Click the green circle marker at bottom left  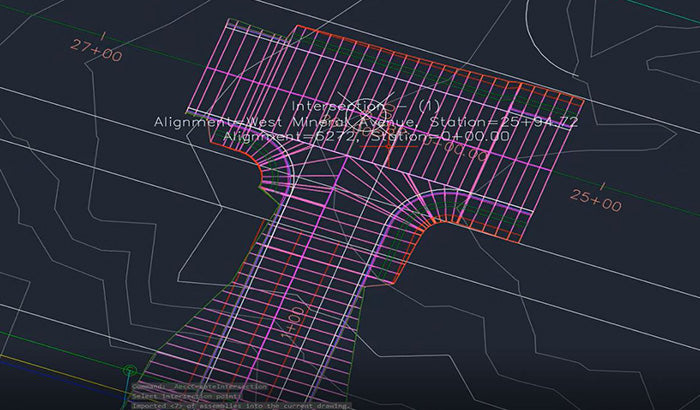point(129,370)
